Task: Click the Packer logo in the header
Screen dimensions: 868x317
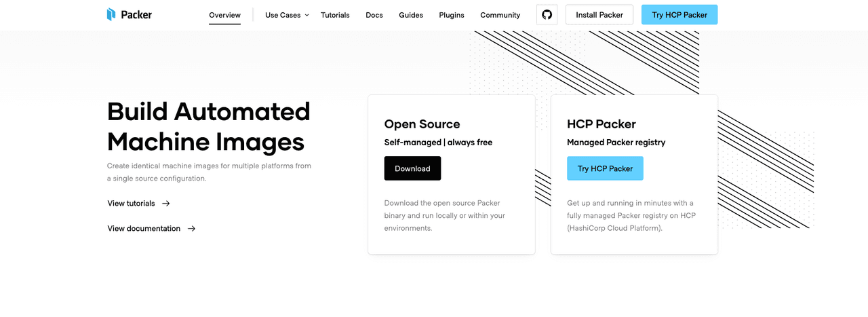Action: 130,14
